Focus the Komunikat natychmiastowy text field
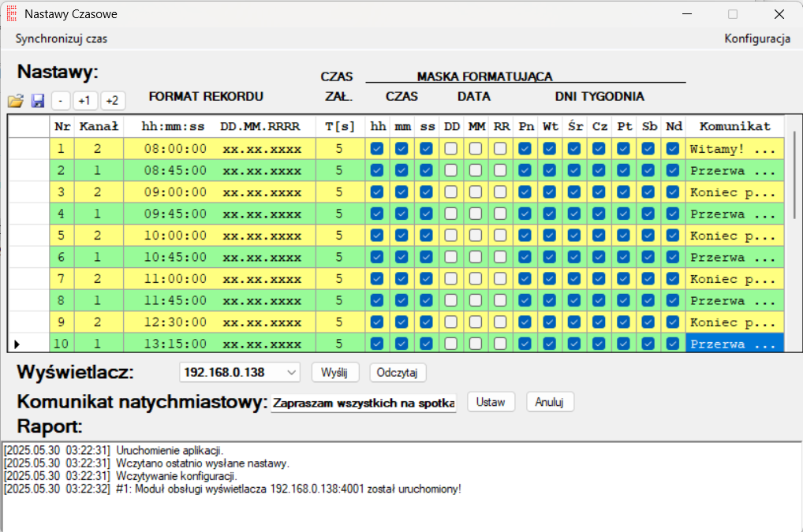The image size is (803, 532). pos(364,403)
